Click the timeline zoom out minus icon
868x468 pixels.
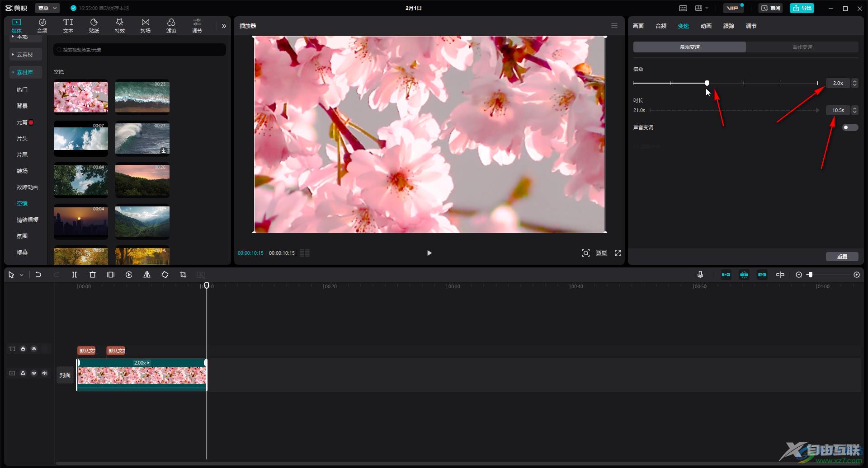click(x=799, y=275)
